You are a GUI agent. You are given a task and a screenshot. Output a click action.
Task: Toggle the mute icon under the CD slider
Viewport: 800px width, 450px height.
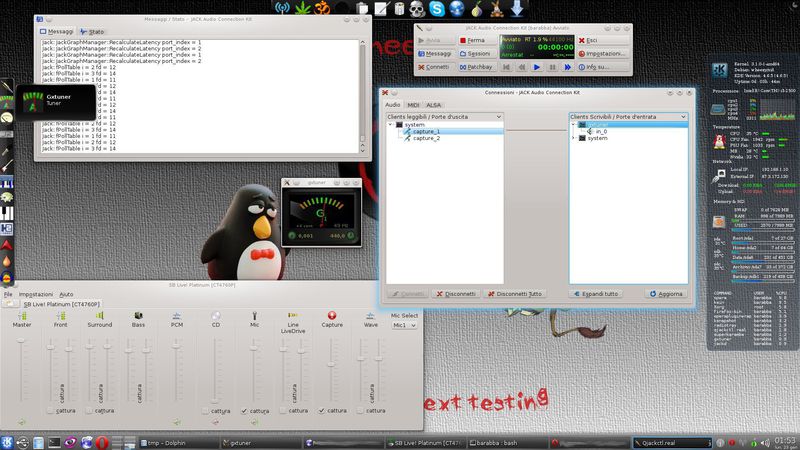point(215,422)
